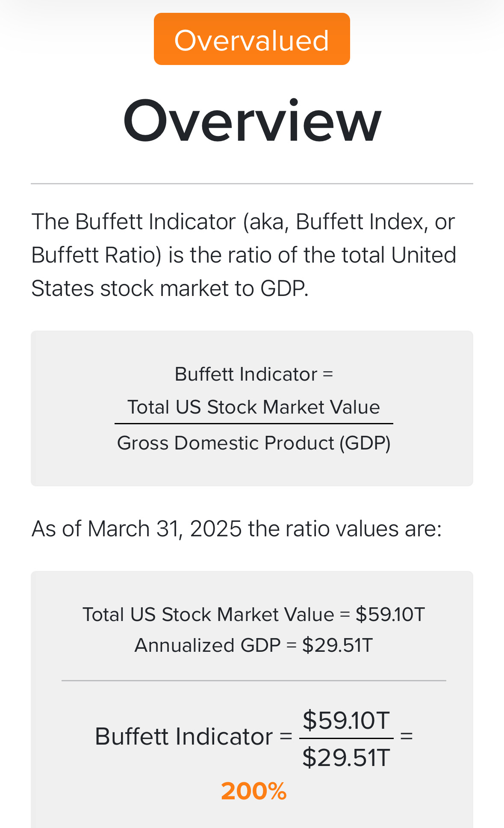Click the divider line below Overview

(x=252, y=184)
